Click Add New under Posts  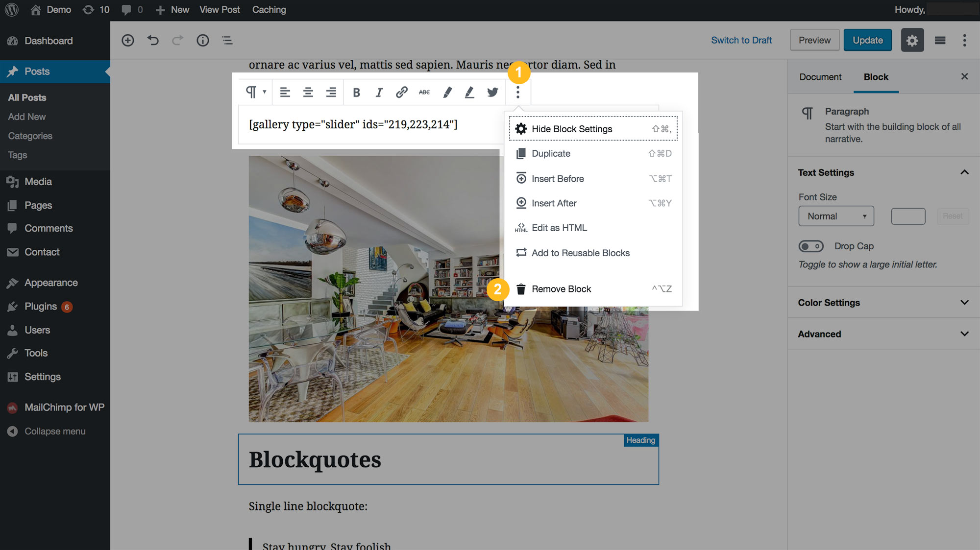26,117
